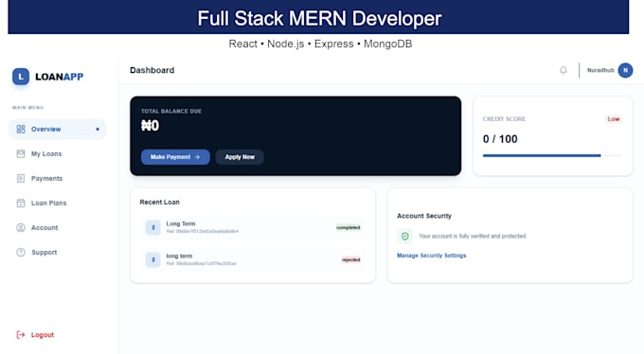Open the completed Long Term loan row
The image size is (644, 354).
pyautogui.click(x=253, y=227)
